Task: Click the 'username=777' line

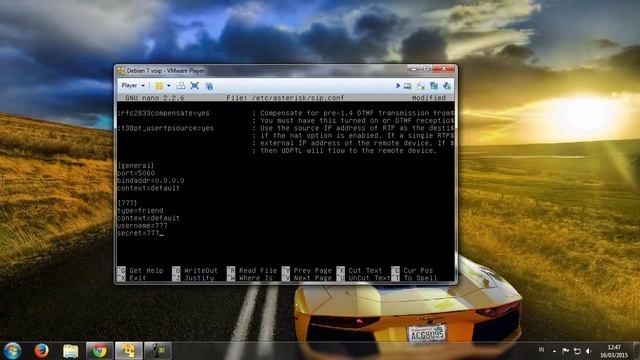Action: pyautogui.click(x=142, y=225)
